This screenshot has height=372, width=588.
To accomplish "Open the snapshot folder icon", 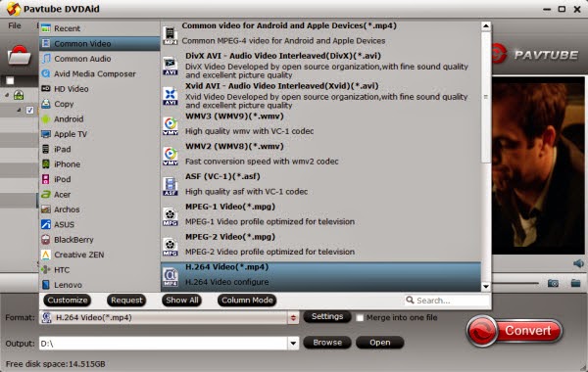I will 575,283.
